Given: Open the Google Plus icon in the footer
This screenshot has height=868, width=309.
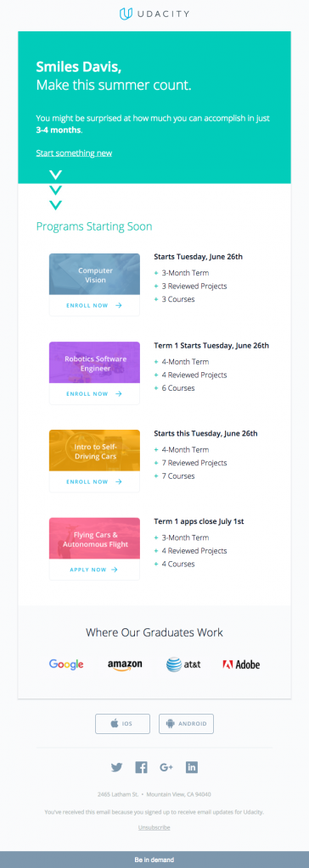Looking at the screenshot, I should click(x=166, y=767).
